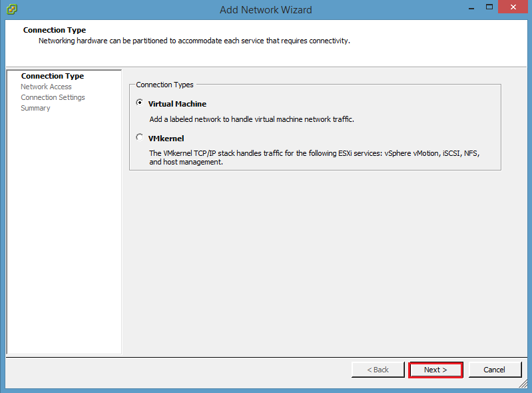Click the vSphere client icon in title bar
532x393 pixels.
click(11, 9)
